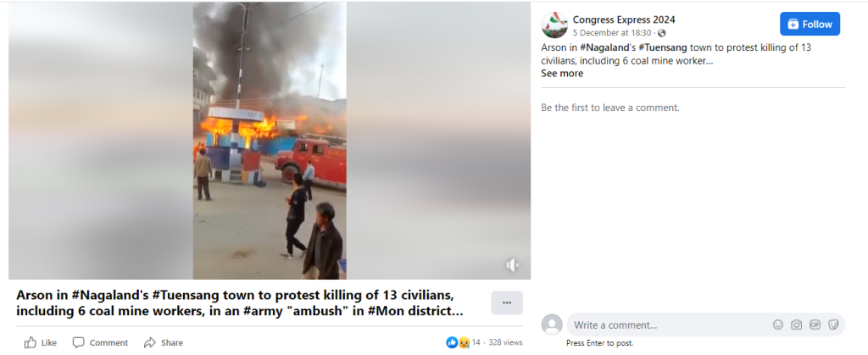
Task: Play the arson video in the player
Action: coord(270,141)
